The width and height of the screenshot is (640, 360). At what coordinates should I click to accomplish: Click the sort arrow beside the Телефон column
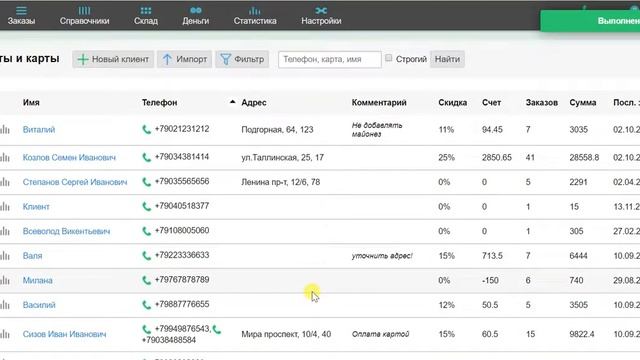point(232,102)
